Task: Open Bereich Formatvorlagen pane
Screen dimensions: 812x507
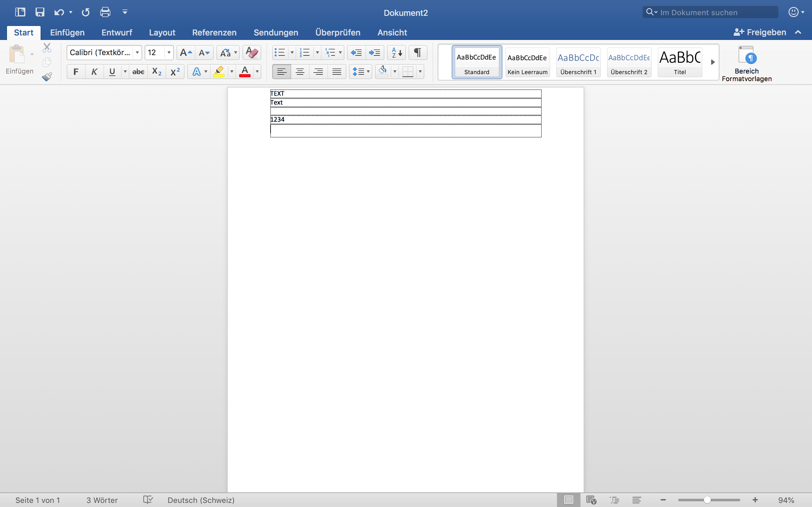Action: tap(746, 64)
